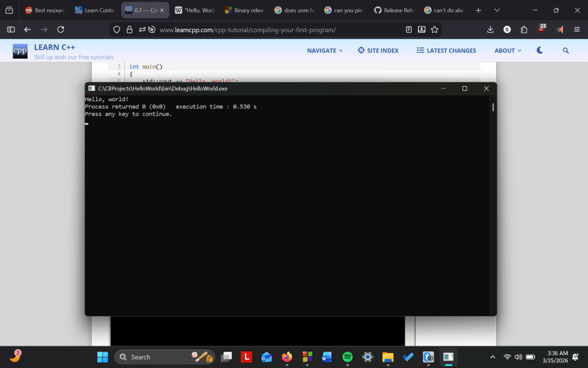Switch to the "Release Rele" GitHub tab
Screen dimensions: 588x368
point(393,10)
